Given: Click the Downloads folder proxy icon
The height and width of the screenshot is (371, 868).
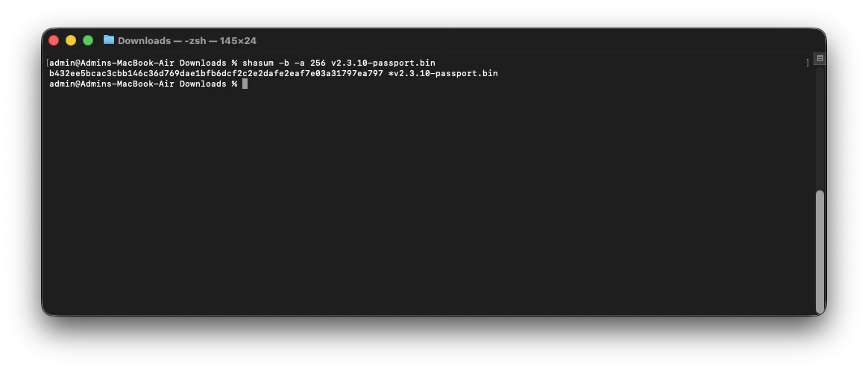Looking at the screenshot, I should tap(109, 40).
